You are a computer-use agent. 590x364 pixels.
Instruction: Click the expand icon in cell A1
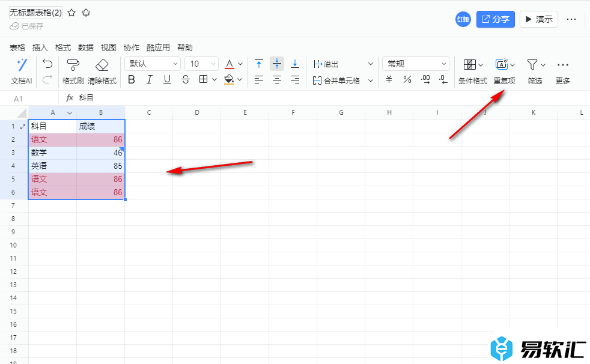23,127
